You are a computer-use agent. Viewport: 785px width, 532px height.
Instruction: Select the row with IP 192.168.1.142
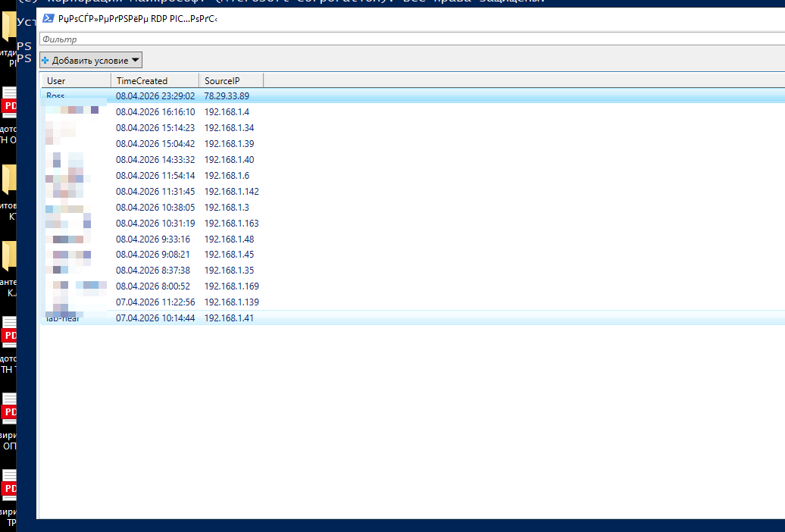click(231, 192)
